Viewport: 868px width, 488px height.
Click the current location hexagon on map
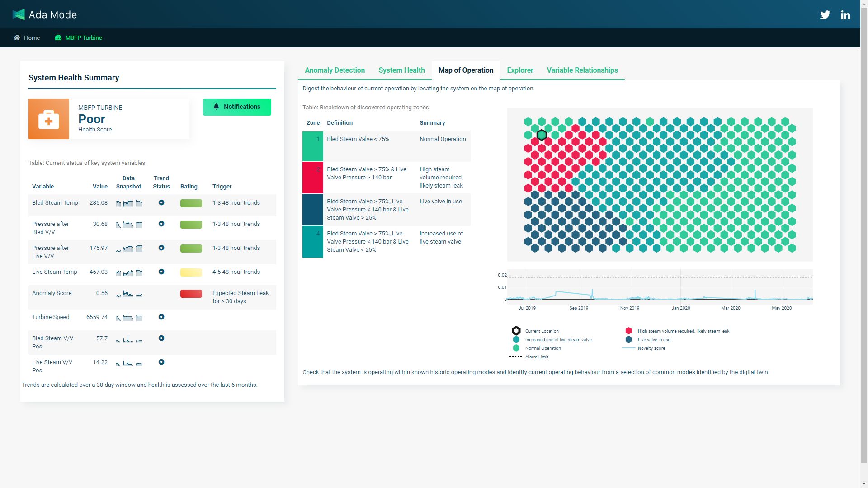point(542,135)
